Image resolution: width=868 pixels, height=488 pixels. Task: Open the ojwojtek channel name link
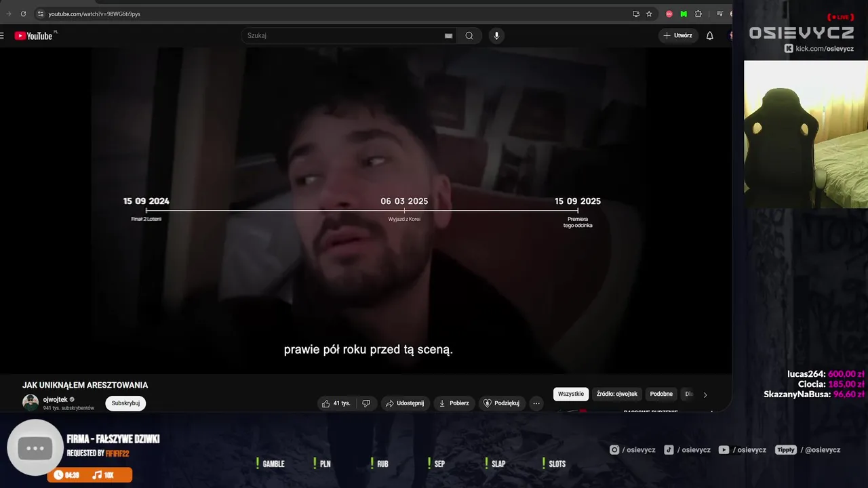55,400
